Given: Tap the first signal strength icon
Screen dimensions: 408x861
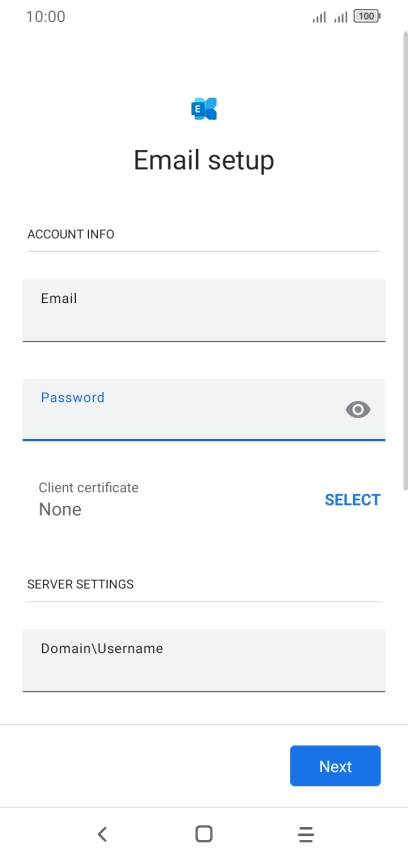Looking at the screenshot, I should pyautogui.click(x=319, y=18).
